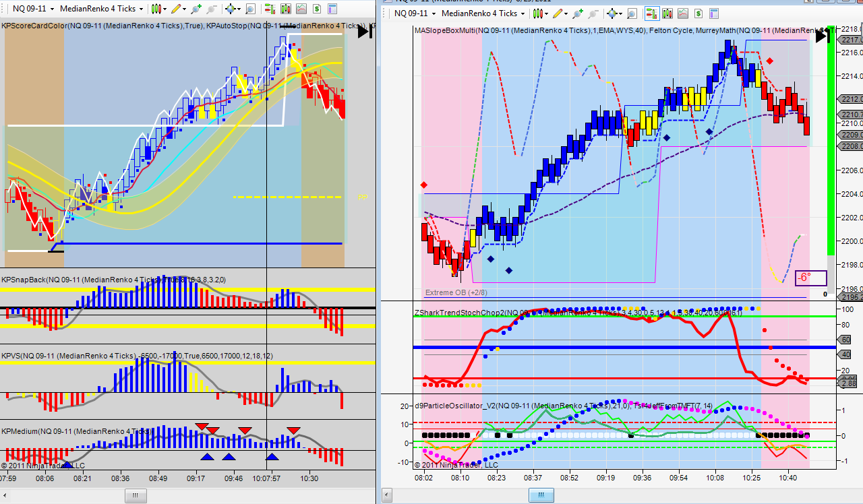The image size is (863, 504).
Task: Click the 2210.75 current price marker
Action: pyautogui.click(x=851, y=115)
